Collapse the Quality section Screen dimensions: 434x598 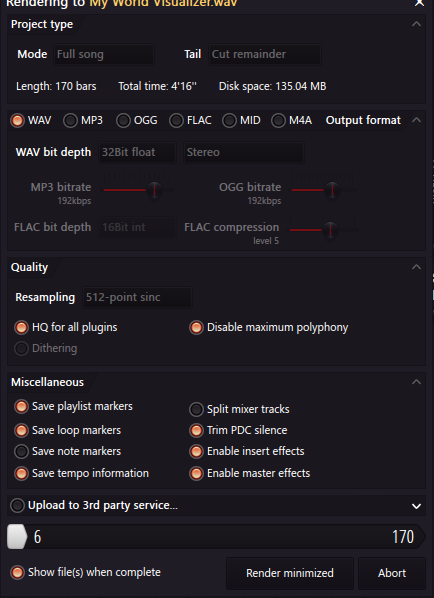pyautogui.click(x=416, y=267)
